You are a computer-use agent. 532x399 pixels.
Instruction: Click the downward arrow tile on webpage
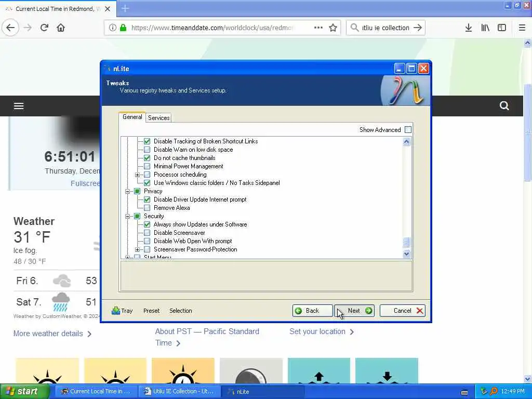pyautogui.click(x=387, y=371)
